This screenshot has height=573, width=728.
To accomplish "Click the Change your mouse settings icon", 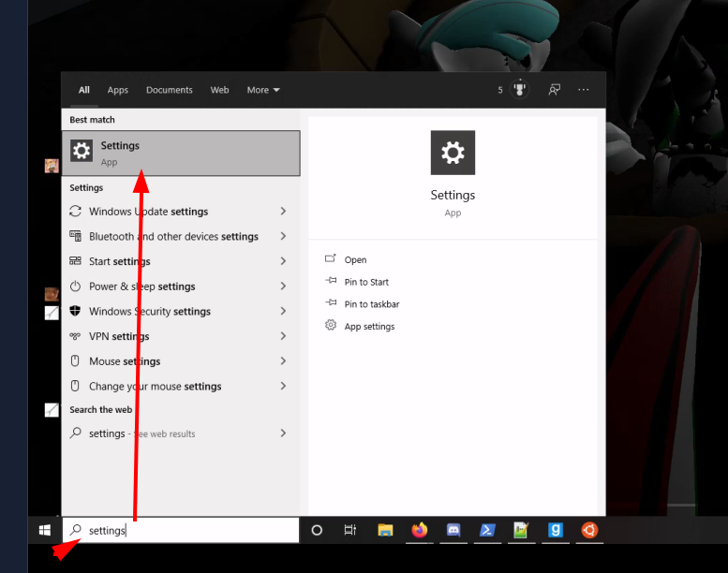I will (75, 386).
